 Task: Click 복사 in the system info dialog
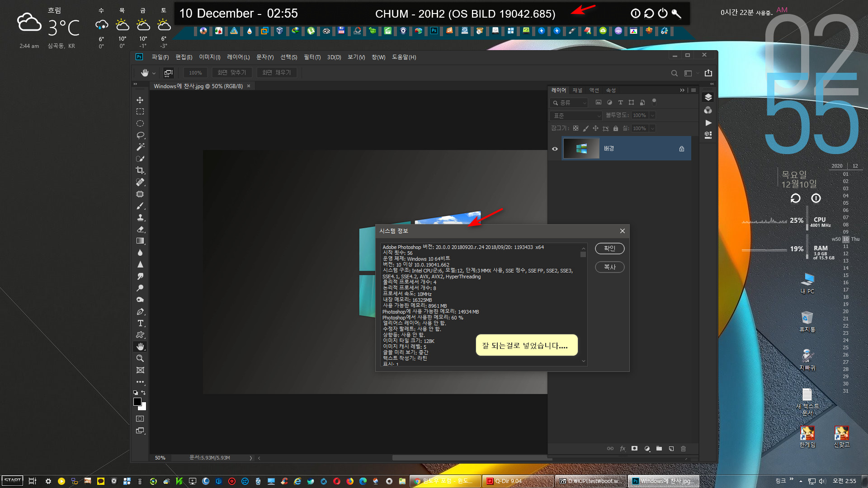[609, 267]
